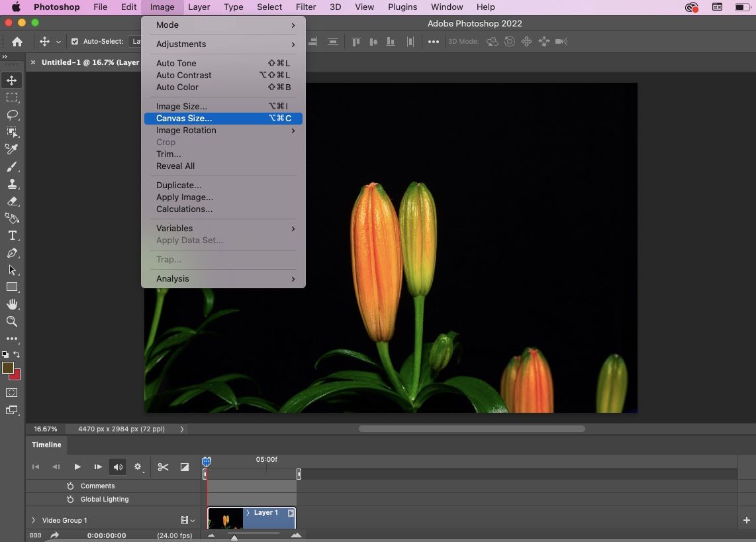The height and width of the screenshot is (542, 756).
Task: Select the Lasso tool
Action: click(x=12, y=115)
